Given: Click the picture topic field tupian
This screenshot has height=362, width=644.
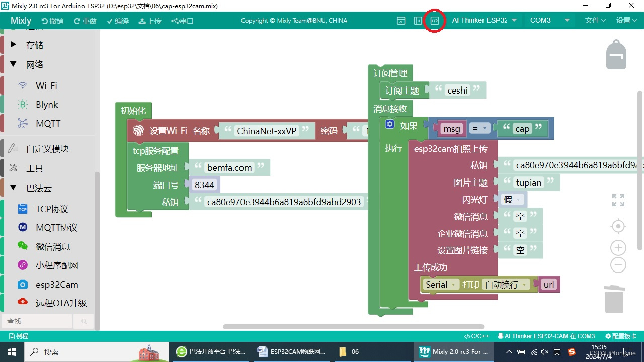Looking at the screenshot, I should click(529, 183).
